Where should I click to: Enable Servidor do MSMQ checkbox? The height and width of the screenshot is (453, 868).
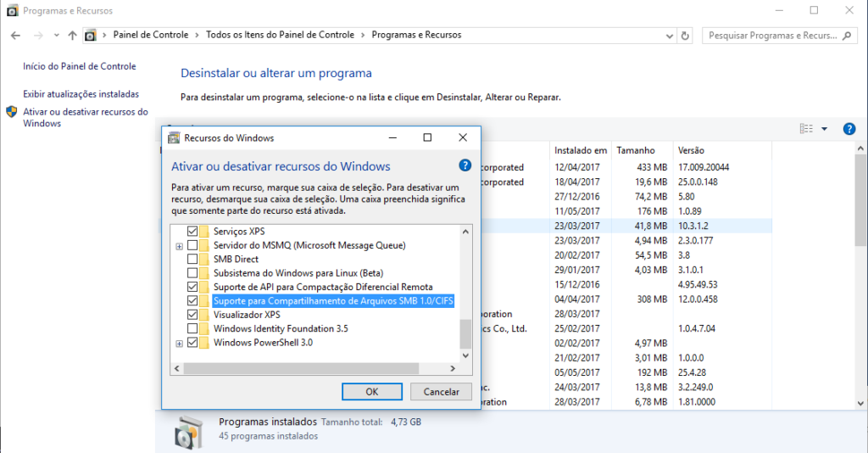click(x=192, y=245)
